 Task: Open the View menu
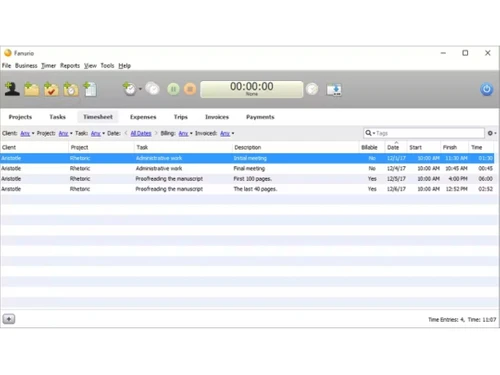tap(90, 66)
